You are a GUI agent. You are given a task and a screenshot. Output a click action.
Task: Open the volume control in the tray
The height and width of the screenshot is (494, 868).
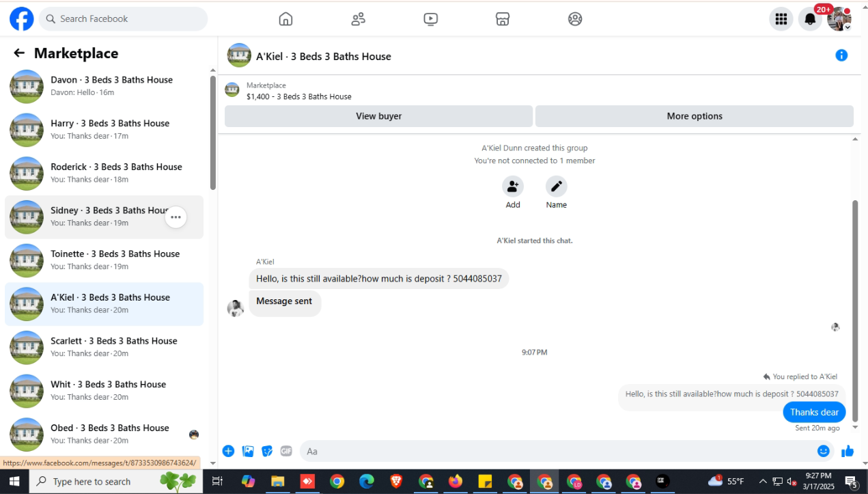[x=792, y=481]
